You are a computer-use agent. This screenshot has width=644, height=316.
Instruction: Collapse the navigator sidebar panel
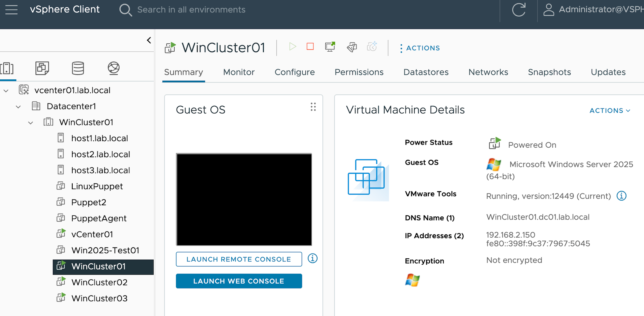pyautogui.click(x=149, y=40)
